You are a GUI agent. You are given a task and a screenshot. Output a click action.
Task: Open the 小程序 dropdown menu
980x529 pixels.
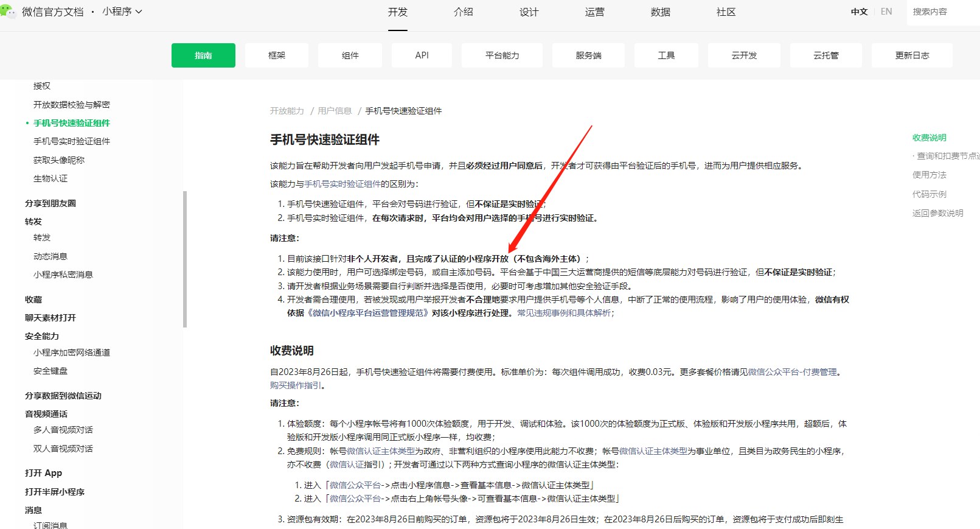pos(122,12)
